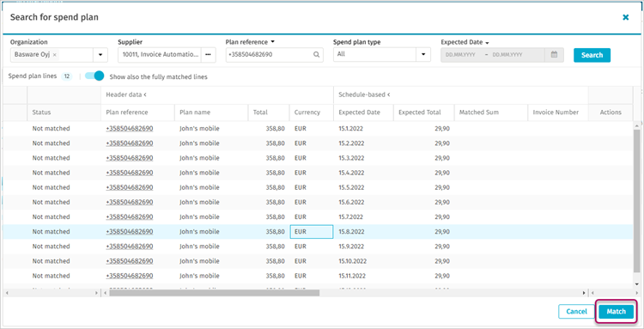
Task: Open plan reference link for 15.7.2022 row
Action: point(130,216)
